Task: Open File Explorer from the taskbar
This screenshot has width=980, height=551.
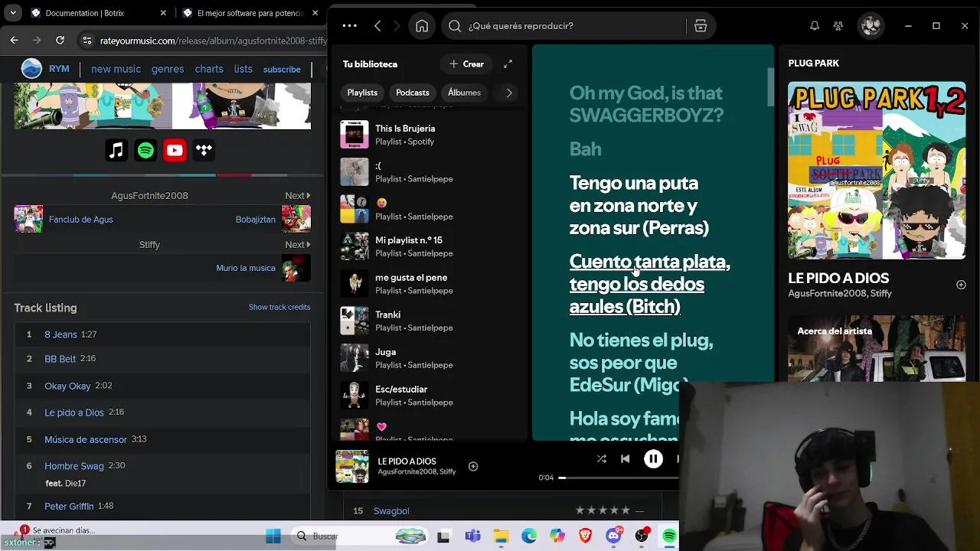Action: coord(501,536)
